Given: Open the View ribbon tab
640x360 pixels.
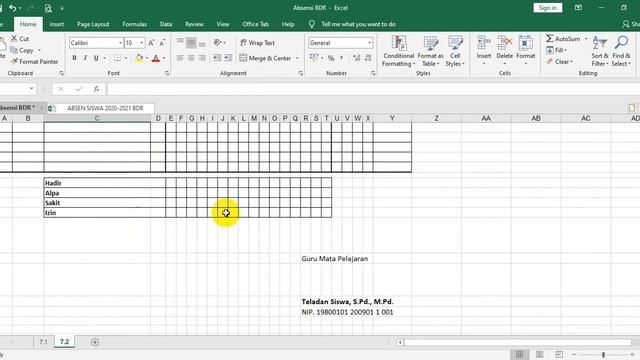Looking at the screenshot, I should (222, 24).
